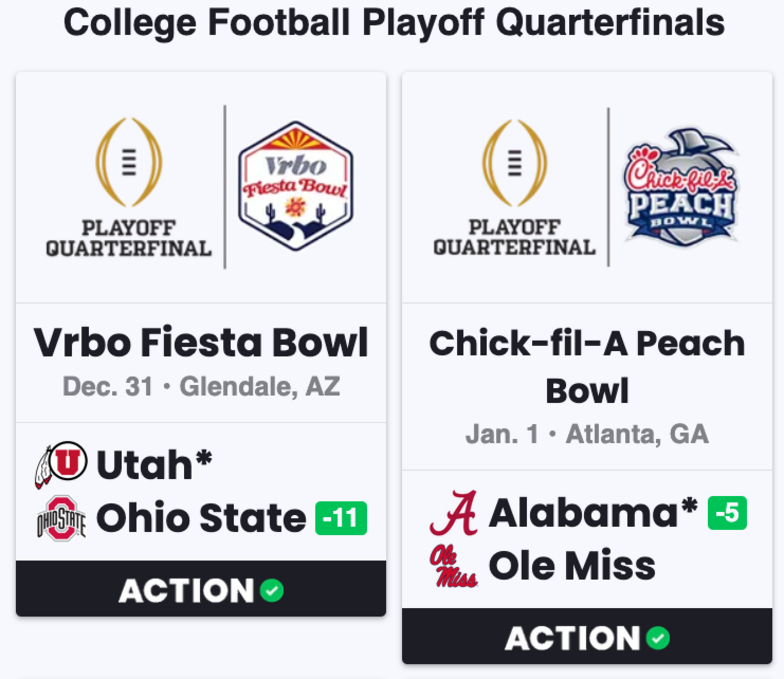784x679 pixels.
Task: Click the Vrbo Fiesta Bowl hexagon logo
Action: [x=296, y=186]
